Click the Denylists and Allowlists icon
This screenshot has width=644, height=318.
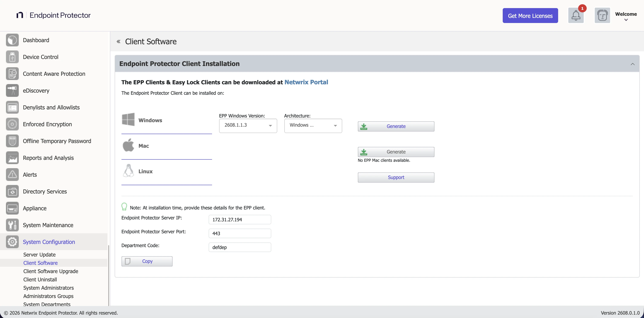[12, 107]
